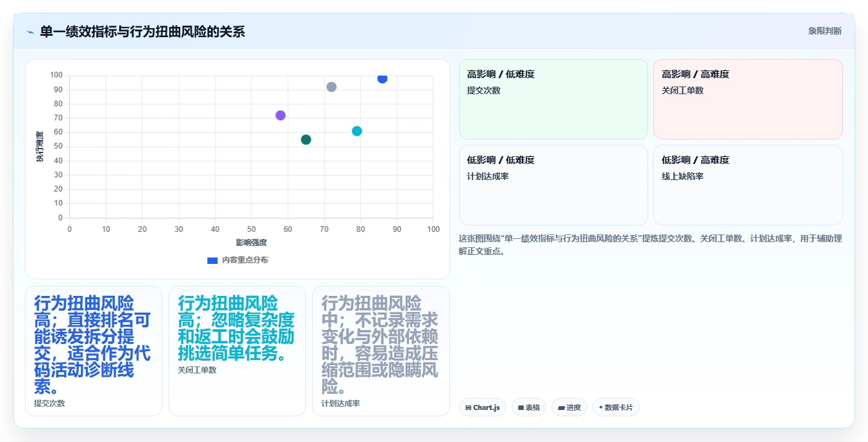Click the lightning icon beside the title

coord(30,32)
